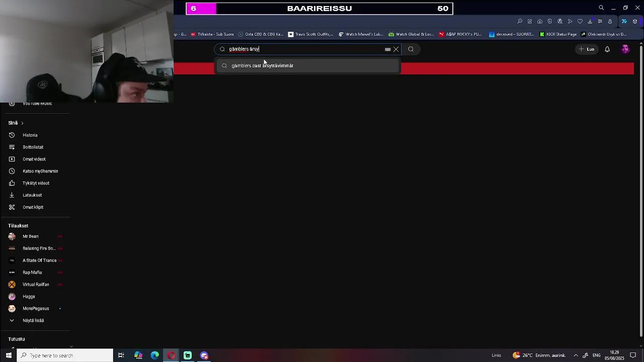Open the Windows Start button
Screen dimensions: 644x362
coord(9,355)
